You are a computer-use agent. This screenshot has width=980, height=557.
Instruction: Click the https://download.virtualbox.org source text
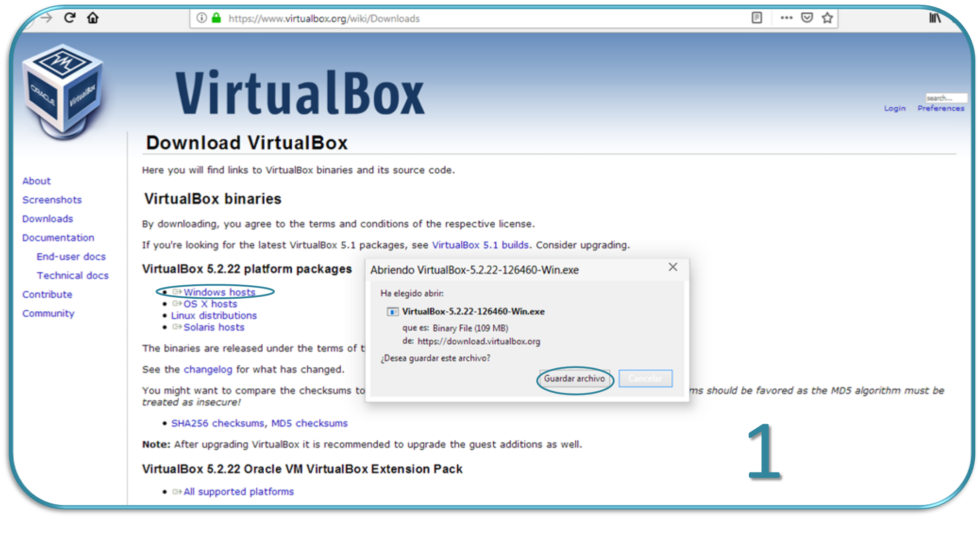(479, 341)
